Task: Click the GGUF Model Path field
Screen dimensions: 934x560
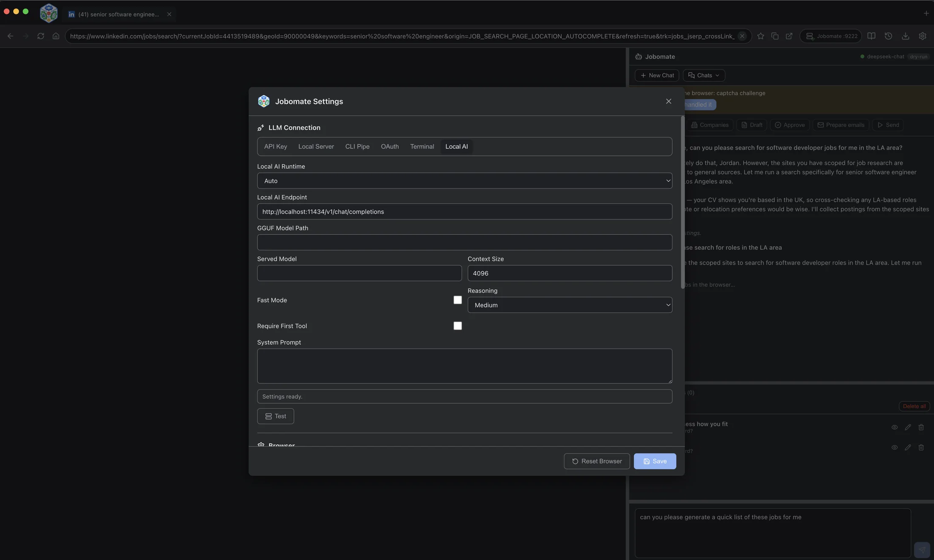Action: click(x=464, y=242)
